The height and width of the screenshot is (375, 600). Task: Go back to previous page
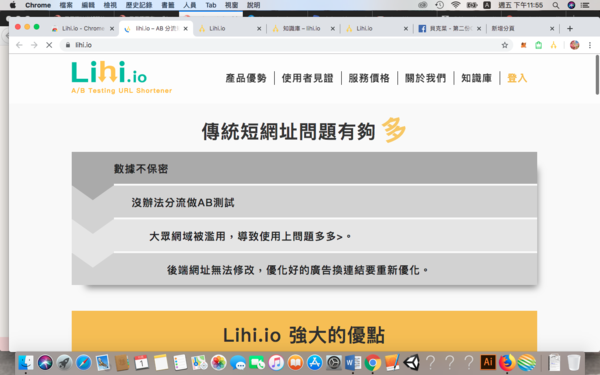point(19,45)
